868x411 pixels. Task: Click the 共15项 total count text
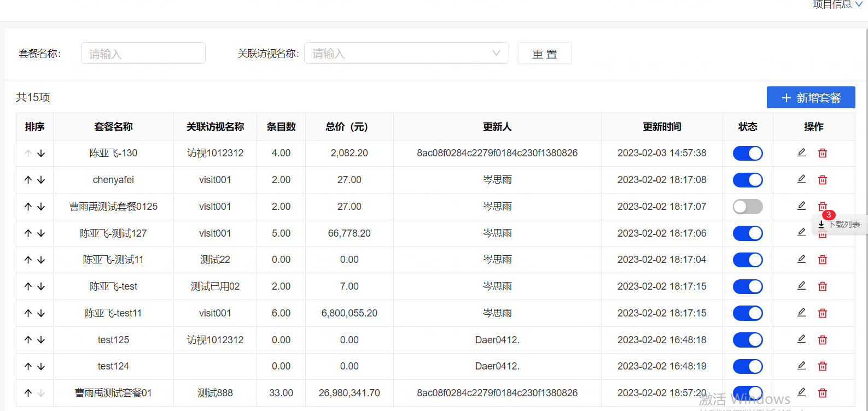tap(33, 97)
